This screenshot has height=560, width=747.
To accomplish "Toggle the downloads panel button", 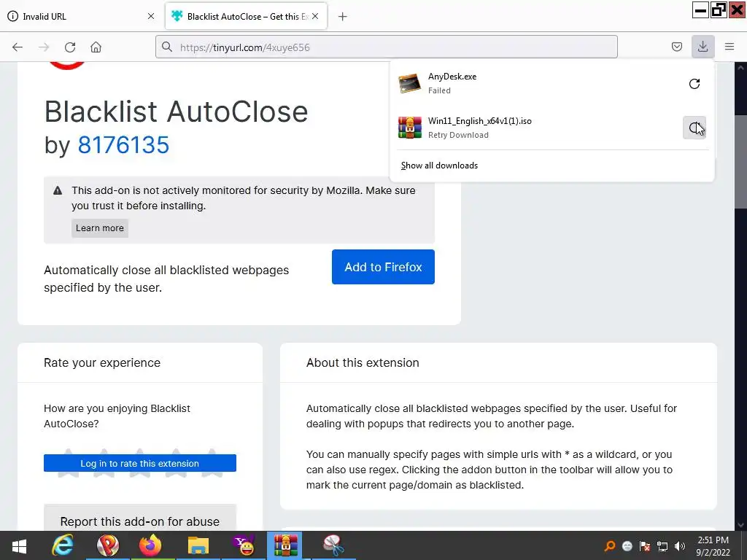I will click(703, 47).
